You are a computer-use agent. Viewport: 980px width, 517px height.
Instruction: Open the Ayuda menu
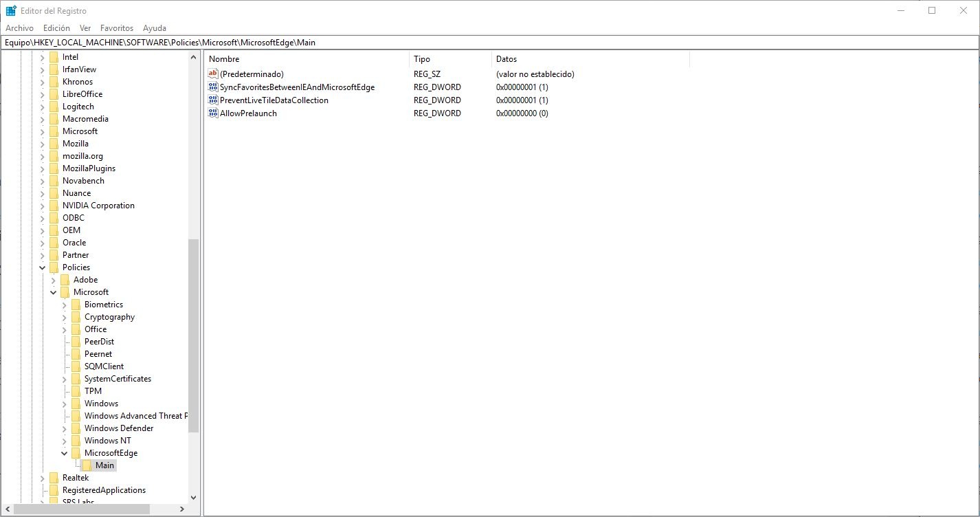click(x=155, y=28)
